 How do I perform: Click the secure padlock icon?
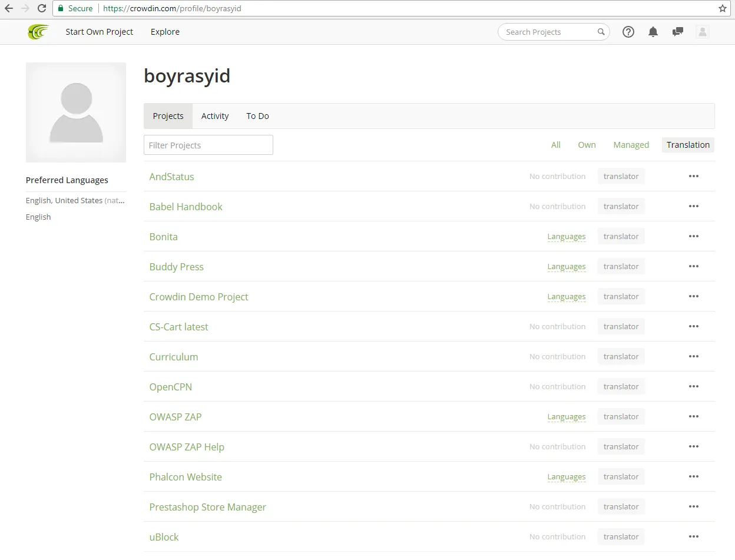61,9
